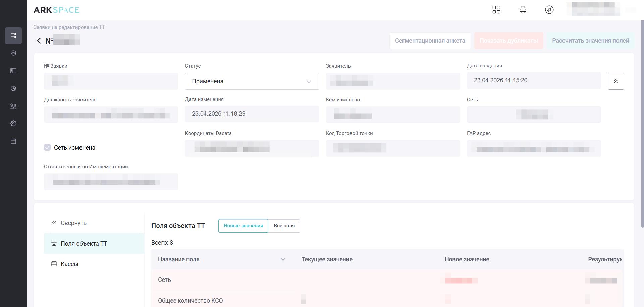Open notifications bell icon
Screen dimensions: 644x307
[523, 10]
